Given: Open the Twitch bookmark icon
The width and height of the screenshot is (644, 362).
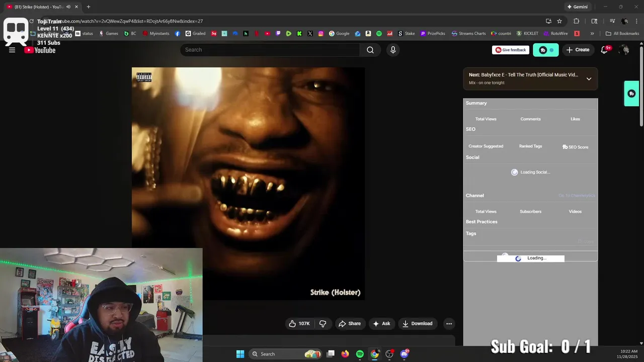Looking at the screenshot, I should tap(278, 34).
